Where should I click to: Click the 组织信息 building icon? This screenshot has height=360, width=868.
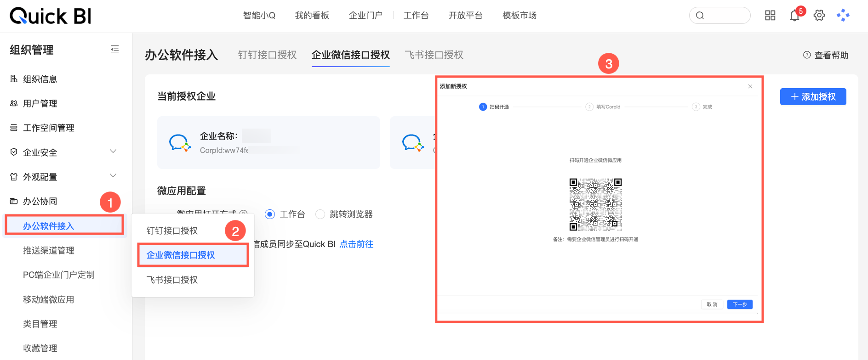pos(14,79)
